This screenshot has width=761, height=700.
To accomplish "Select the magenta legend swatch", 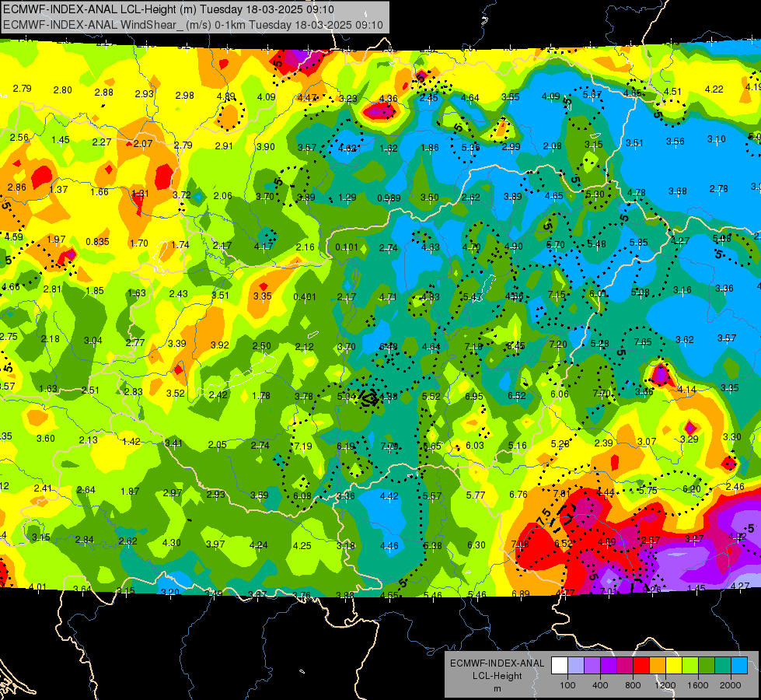I will click(625, 666).
